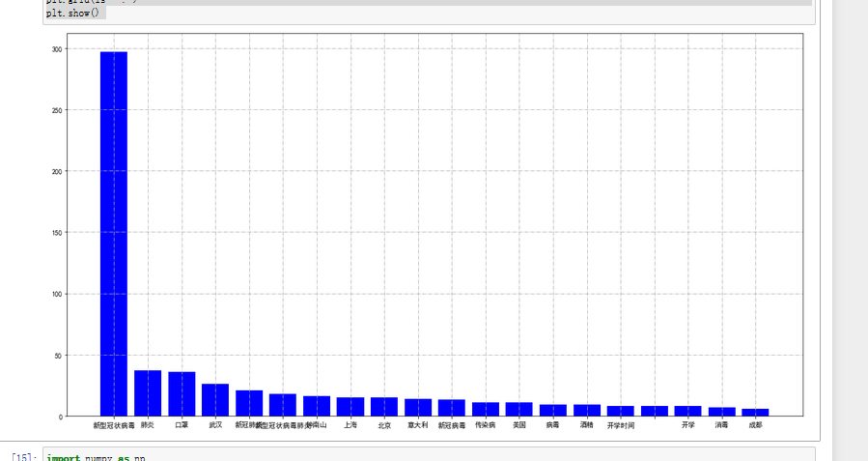Click the y-axis tick label 100
This screenshot has width=868, height=461.
click(x=57, y=294)
